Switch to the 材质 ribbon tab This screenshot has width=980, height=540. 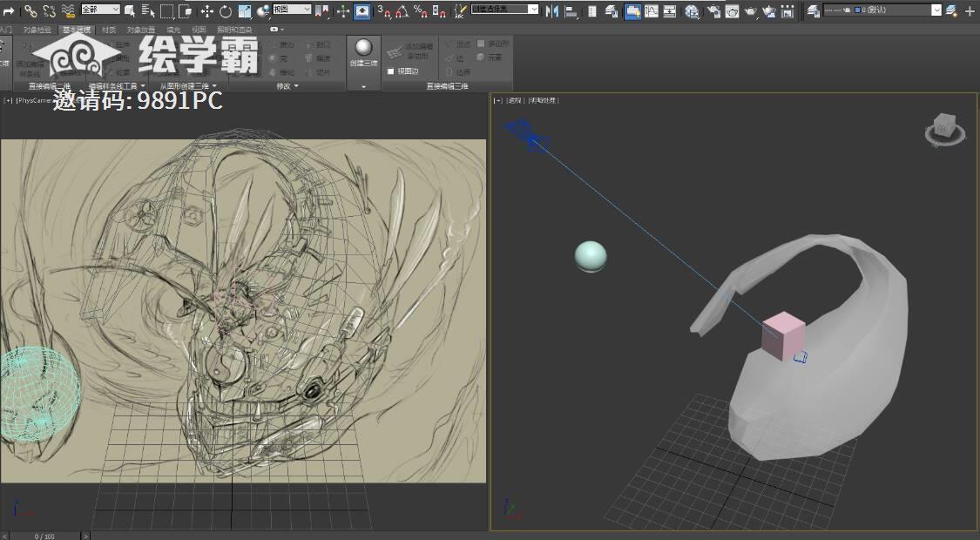point(109,29)
